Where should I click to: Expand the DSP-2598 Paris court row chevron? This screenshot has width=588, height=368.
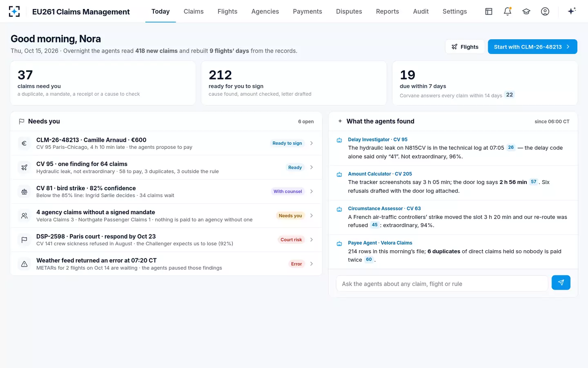pos(312,240)
